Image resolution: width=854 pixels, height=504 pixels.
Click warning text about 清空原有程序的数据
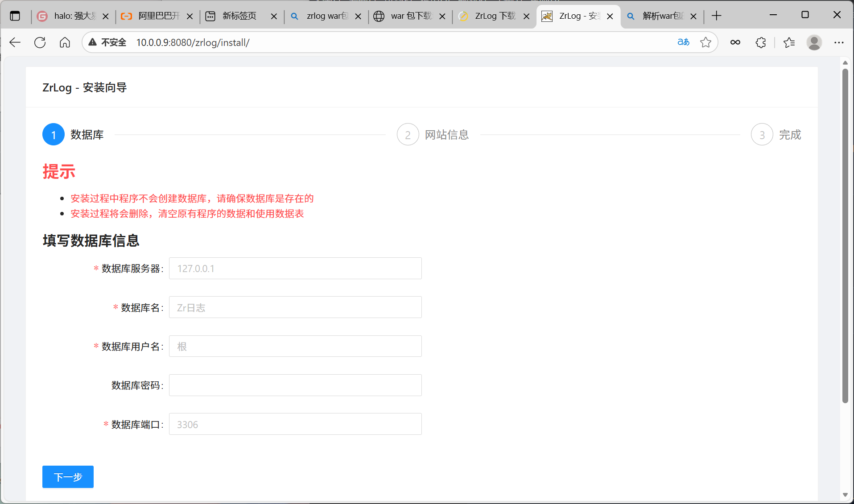[187, 214]
